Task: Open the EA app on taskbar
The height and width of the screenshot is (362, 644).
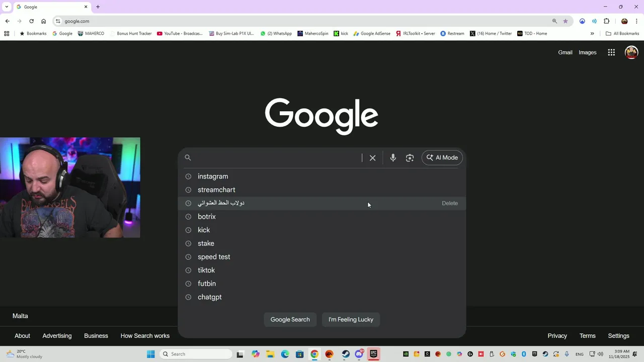Action: [x=329, y=354]
